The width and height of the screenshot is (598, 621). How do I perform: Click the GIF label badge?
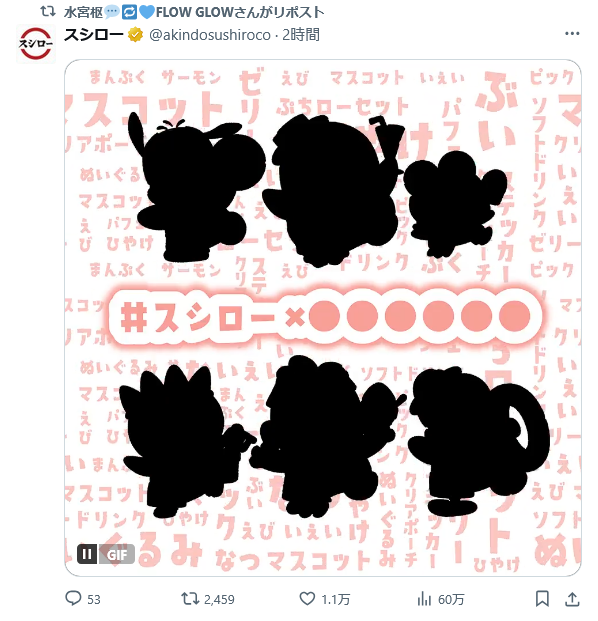[116, 554]
